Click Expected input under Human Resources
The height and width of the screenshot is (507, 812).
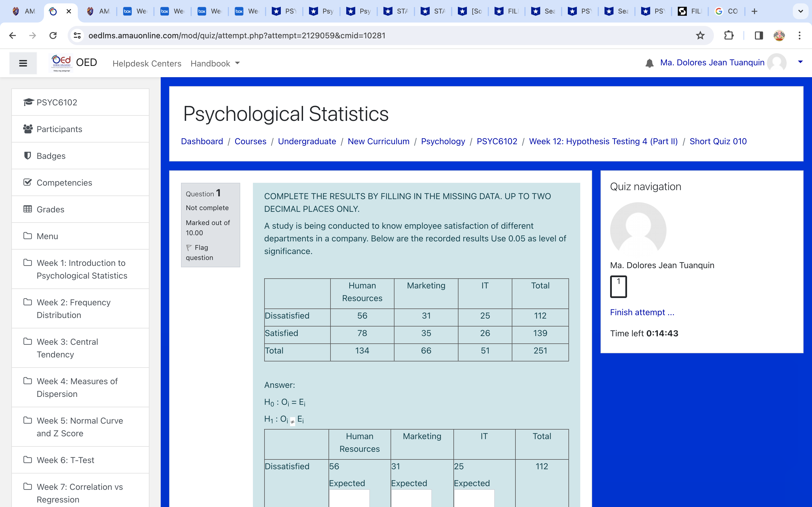(349, 498)
